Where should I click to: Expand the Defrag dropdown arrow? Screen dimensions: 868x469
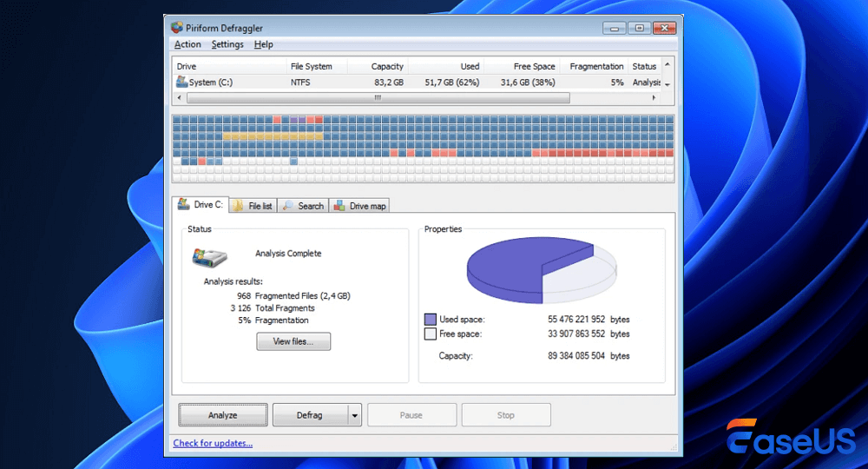pyautogui.click(x=355, y=415)
